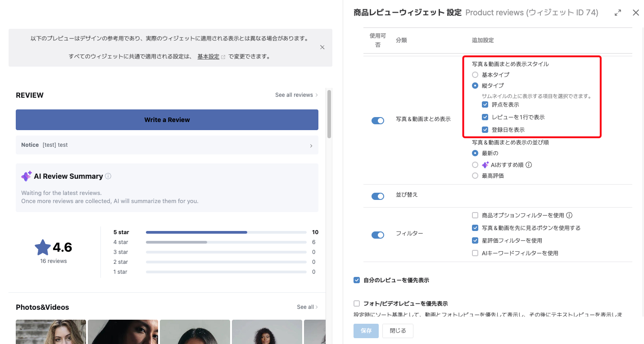
Task: Enable 商品オプションフィルターを使用 checkbox
Action: pyautogui.click(x=475, y=215)
